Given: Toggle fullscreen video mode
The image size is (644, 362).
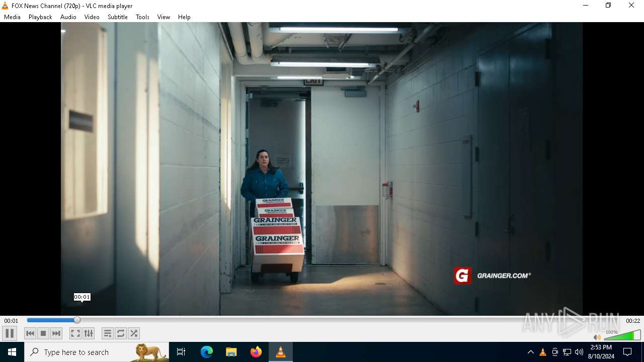Looking at the screenshot, I should (75, 333).
